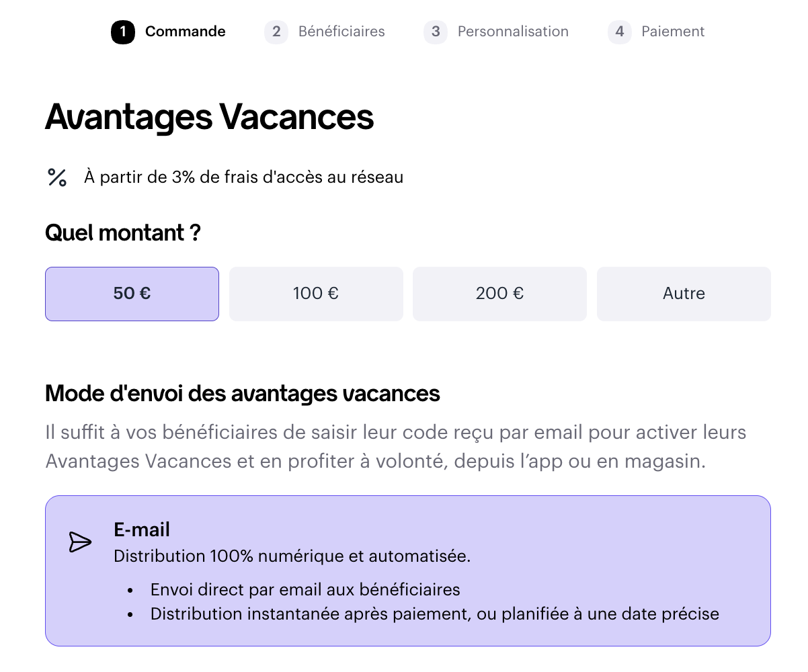Viewport: 808px width, 672px height.
Task: Select the Autre custom amount option
Action: coord(684,294)
